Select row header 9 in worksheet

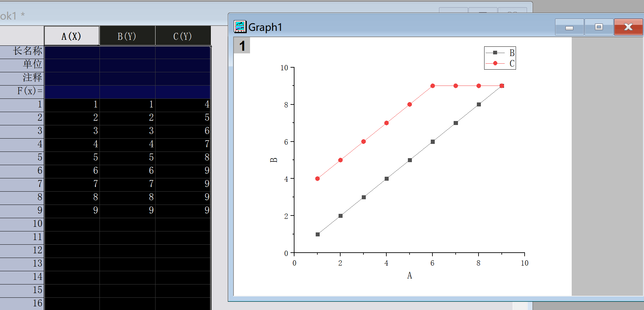pos(22,211)
